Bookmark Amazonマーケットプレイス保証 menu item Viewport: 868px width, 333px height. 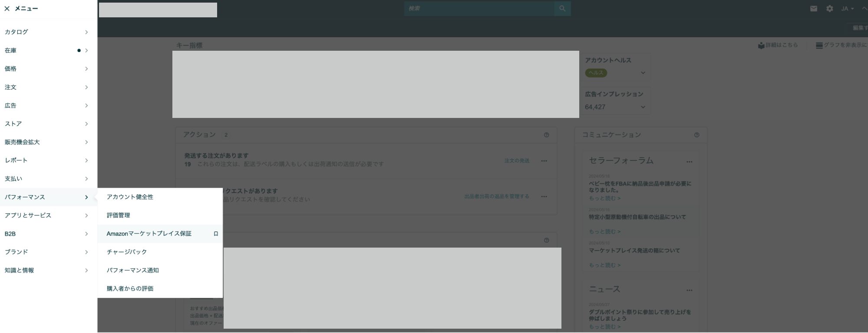(x=216, y=234)
